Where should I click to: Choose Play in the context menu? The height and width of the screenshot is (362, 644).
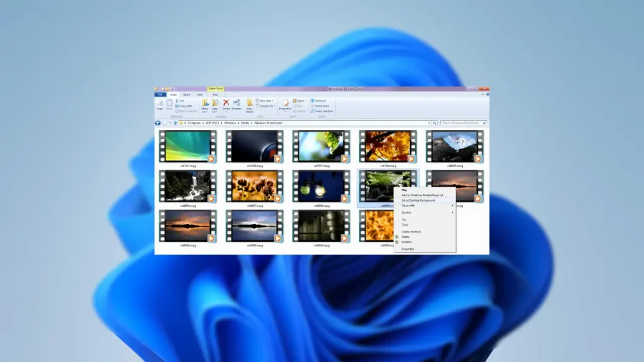425,190
